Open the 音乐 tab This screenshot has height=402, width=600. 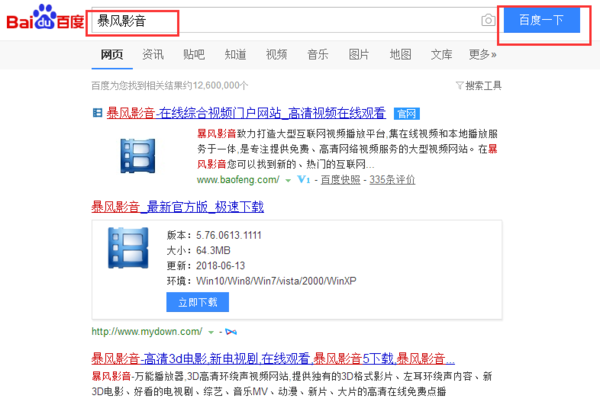(318, 55)
